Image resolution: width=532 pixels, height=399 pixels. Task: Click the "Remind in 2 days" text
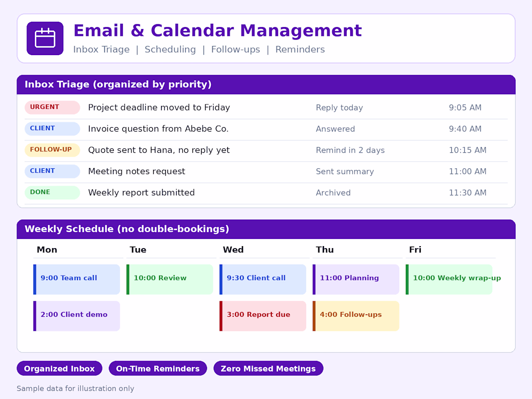[x=350, y=150]
